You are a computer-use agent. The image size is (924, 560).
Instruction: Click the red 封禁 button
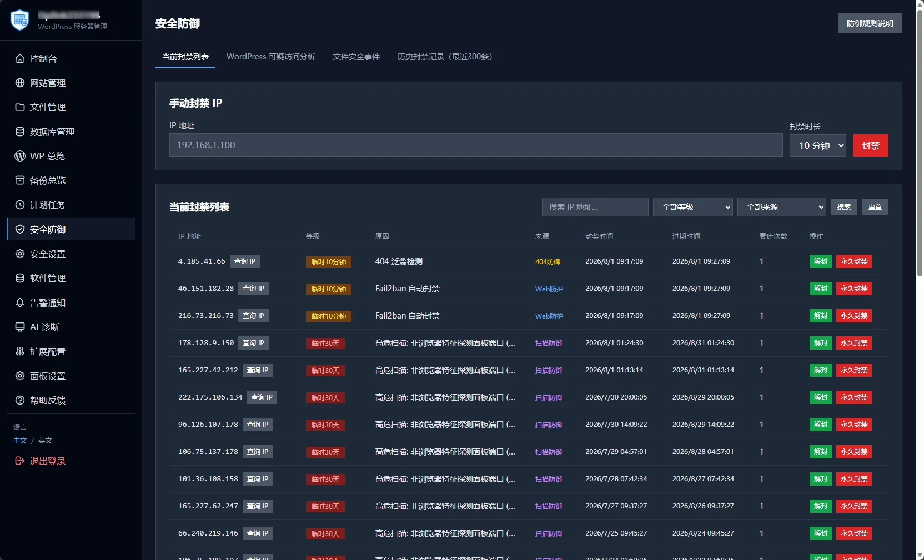[871, 145]
